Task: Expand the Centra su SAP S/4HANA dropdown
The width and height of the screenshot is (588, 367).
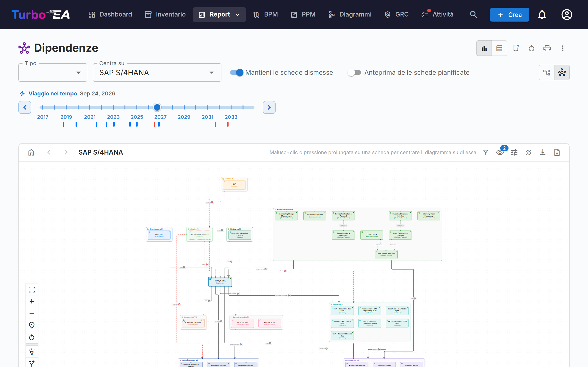Action: (x=157, y=72)
